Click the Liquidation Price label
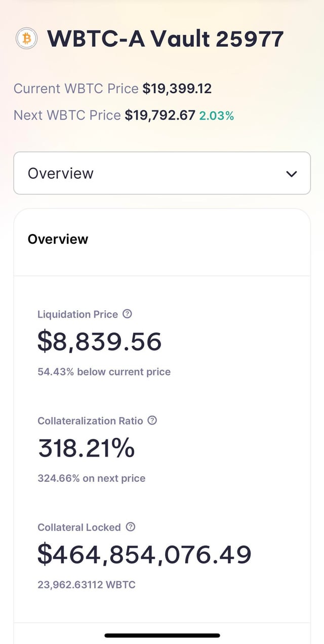Viewport: 324px width, 644px height. pos(77,314)
